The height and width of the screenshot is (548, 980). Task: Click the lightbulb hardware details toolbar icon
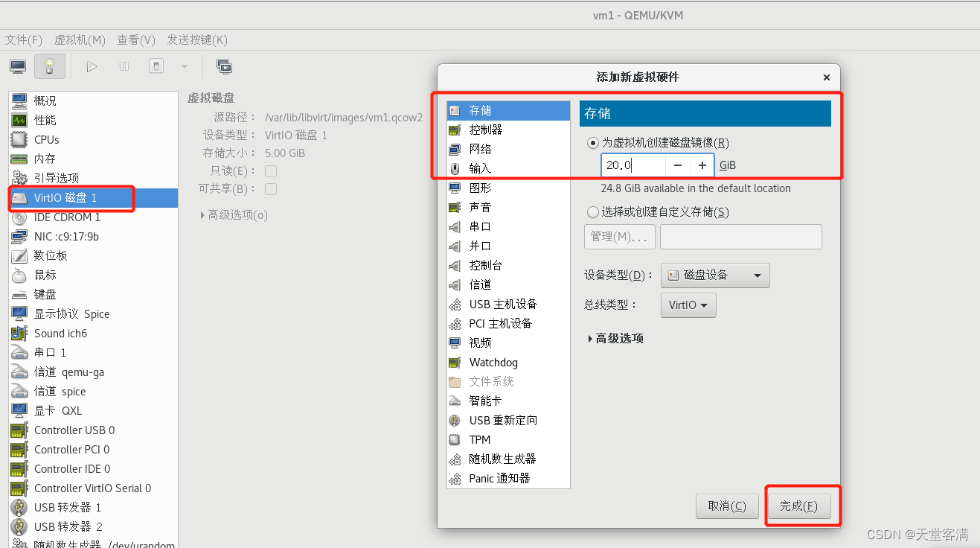[x=50, y=66]
